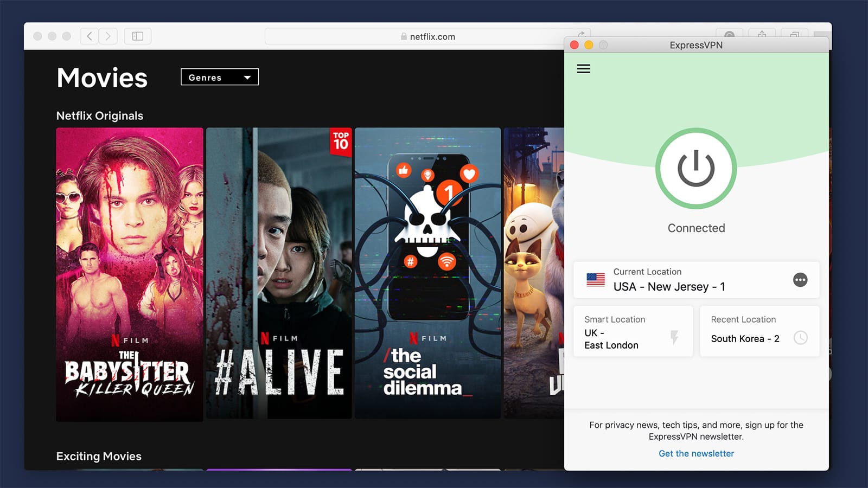Click the Smart Location lightning bolt icon

(674, 338)
